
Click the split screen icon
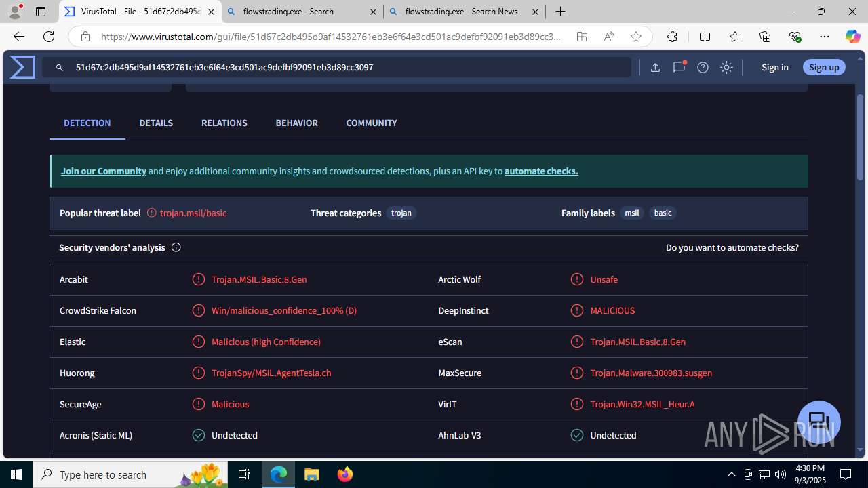click(705, 37)
